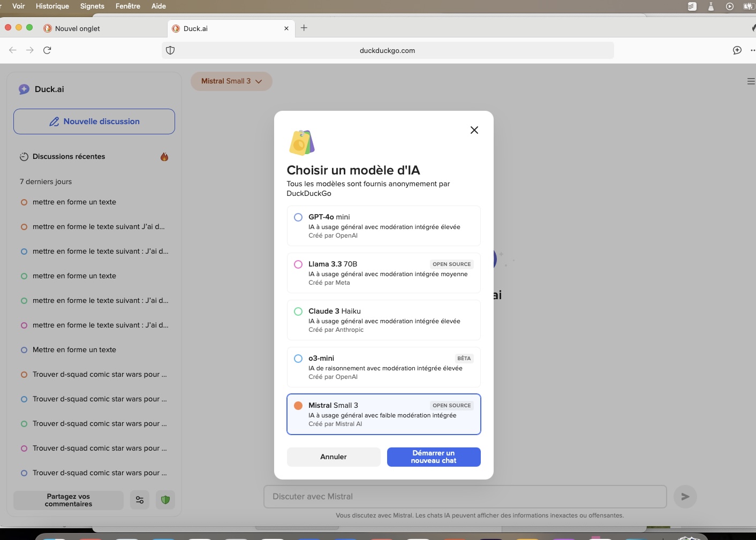Click the green privacy shield icon
The width and height of the screenshot is (756, 540).
click(x=165, y=500)
